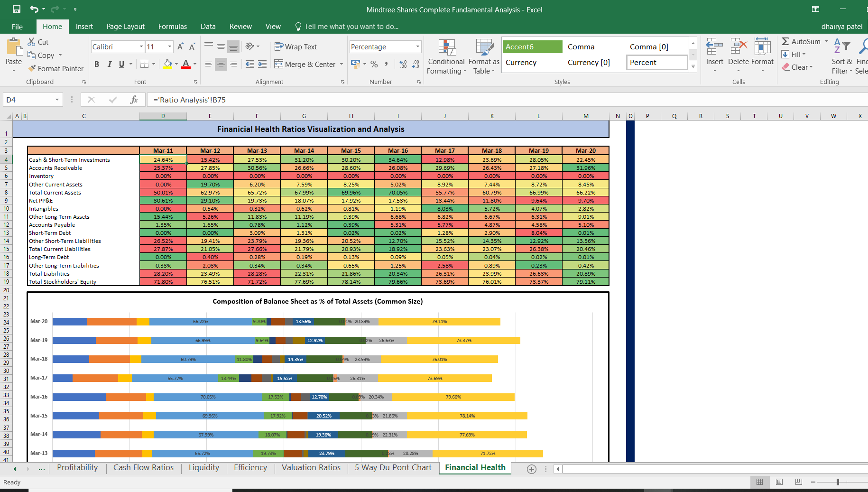This screenshot has width=868, height=492.
Task: Decrease decimal places
Action: point(416,64)
